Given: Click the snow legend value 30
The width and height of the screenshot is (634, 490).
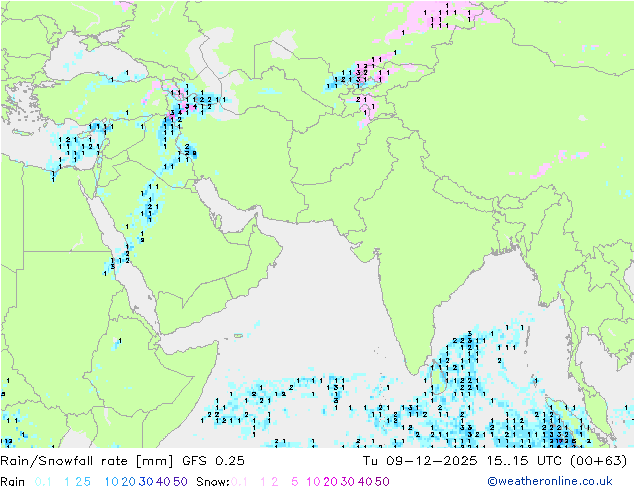Looking at the screenshot, I should pyautogui.click(x=348, y=482).
